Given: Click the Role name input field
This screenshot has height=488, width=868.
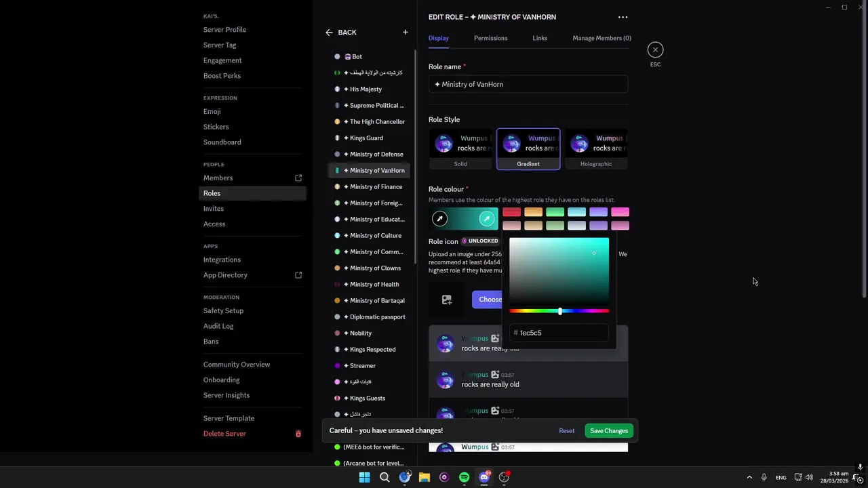Looking at the screenshot, I should pos(528,84).
